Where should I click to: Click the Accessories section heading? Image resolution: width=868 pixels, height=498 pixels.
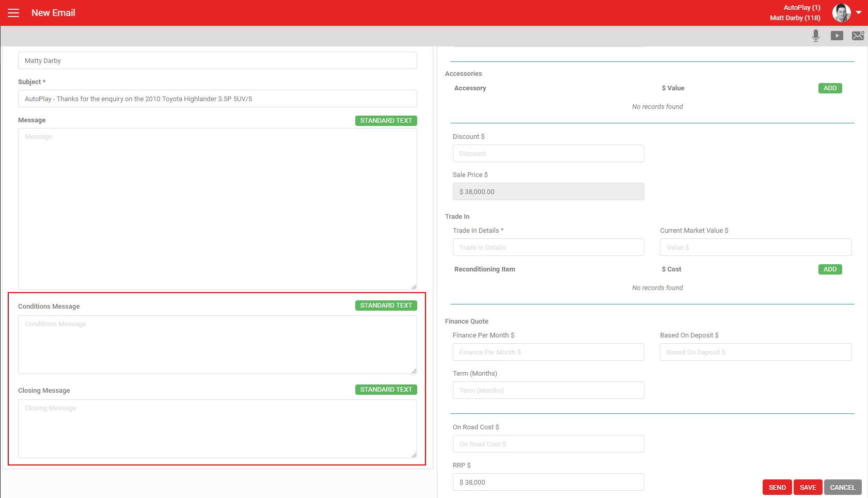pyautogui.click(x=463, y=74)
